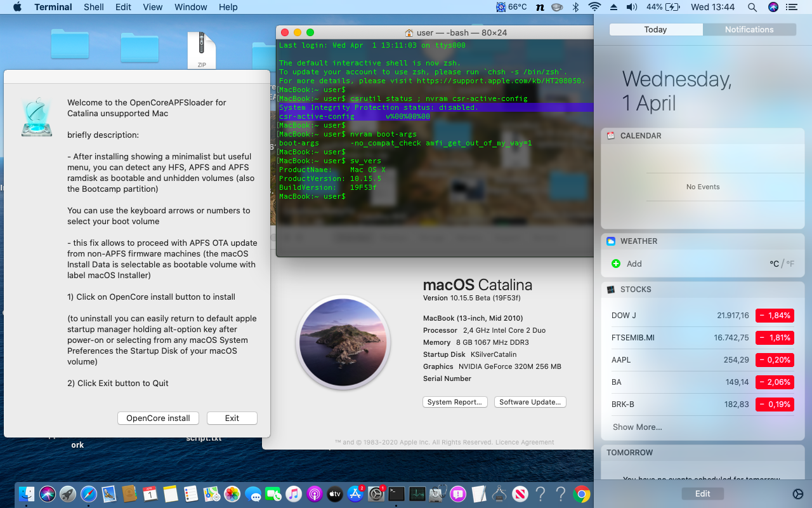Open Google Chrome icon in Dock
This screenshot has height=508, width=812.
[x=582, y=494]
